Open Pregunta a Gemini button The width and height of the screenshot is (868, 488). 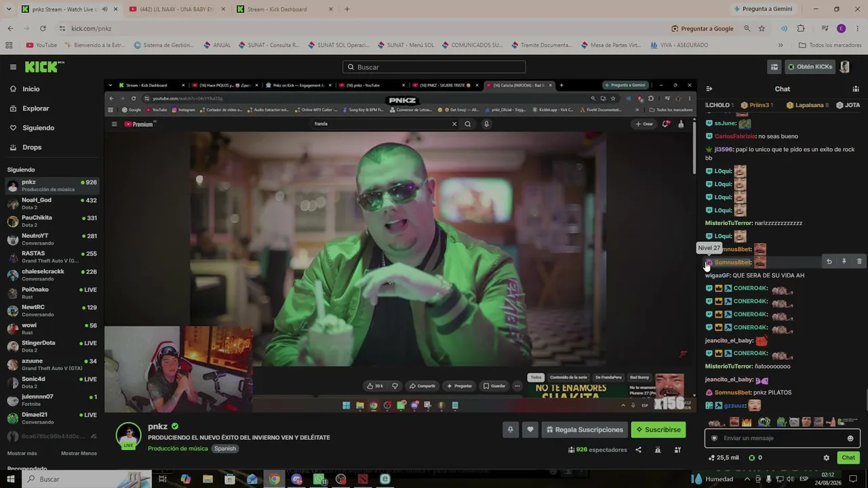[762, 9]
